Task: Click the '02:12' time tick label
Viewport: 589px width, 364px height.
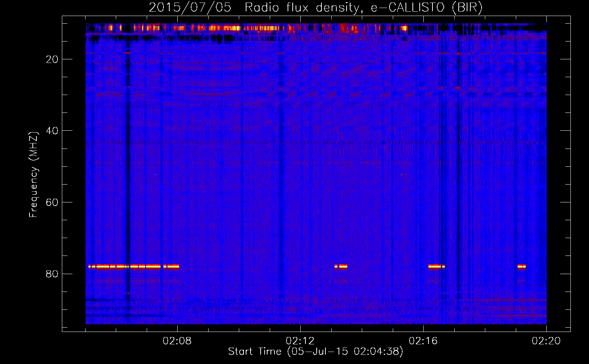Action: click(x=300, y=341)
